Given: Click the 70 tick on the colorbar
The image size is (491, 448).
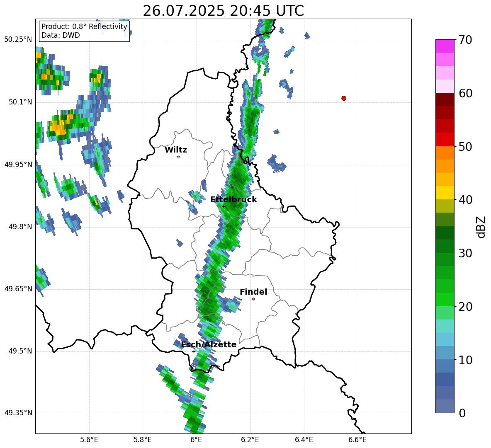Looking at the screenshot, I should pos(465,40).
